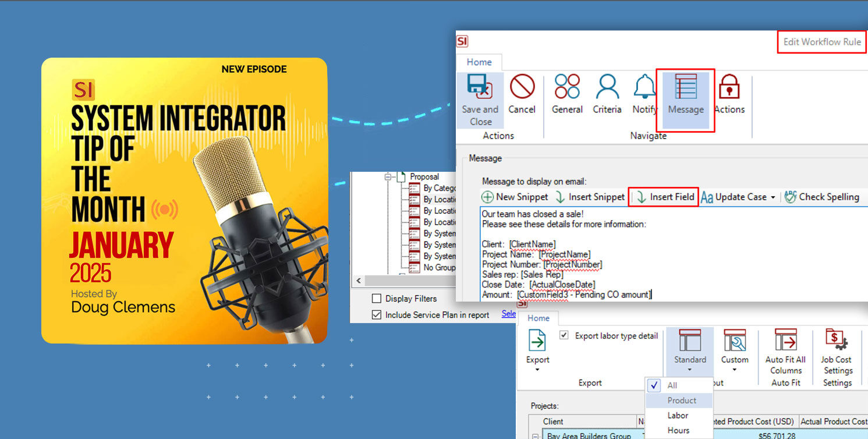Viewport: 868px width, 439px height.
Task: Choose Labor in the Standard layout menu
Action: (679, 415)
